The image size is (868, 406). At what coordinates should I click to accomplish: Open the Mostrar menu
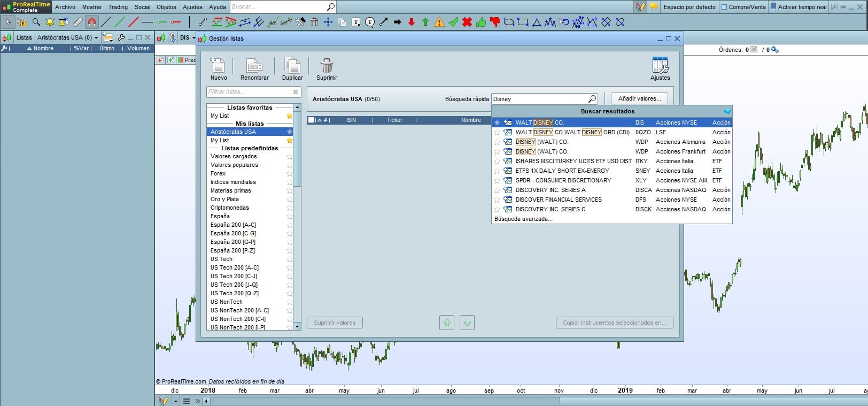tap(92, 7)
